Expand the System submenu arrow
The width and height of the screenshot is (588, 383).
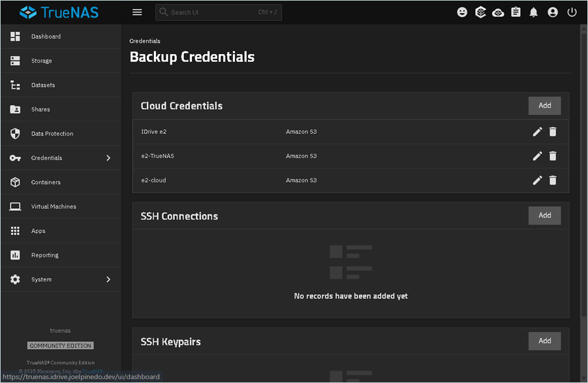(108, 279)
